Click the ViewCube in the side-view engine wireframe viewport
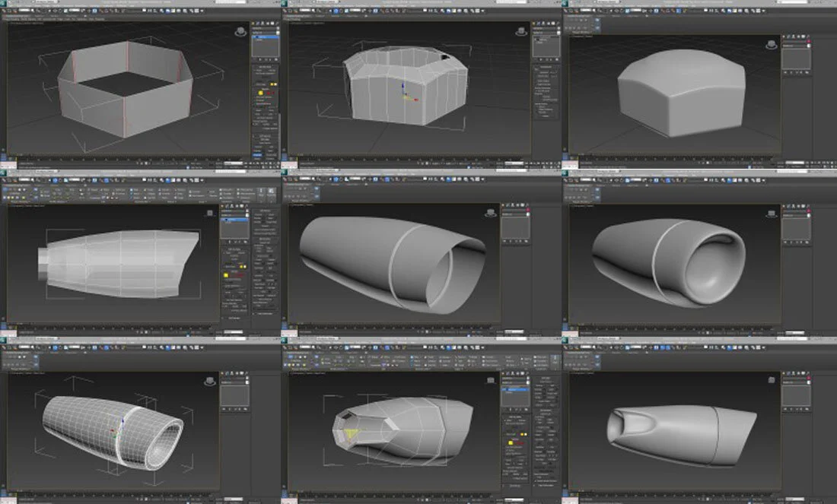The width and height of the screenshot is (837, 504). click(210, 213)
